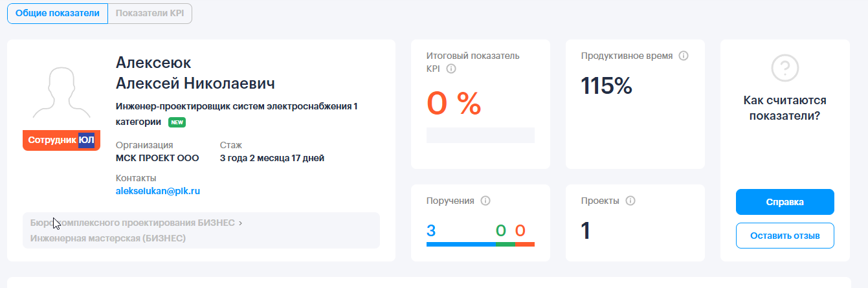Switch to Показатели KPI tab
This screenshot has height=288, width=868.
pyautogui.click(x=150, y=14)
